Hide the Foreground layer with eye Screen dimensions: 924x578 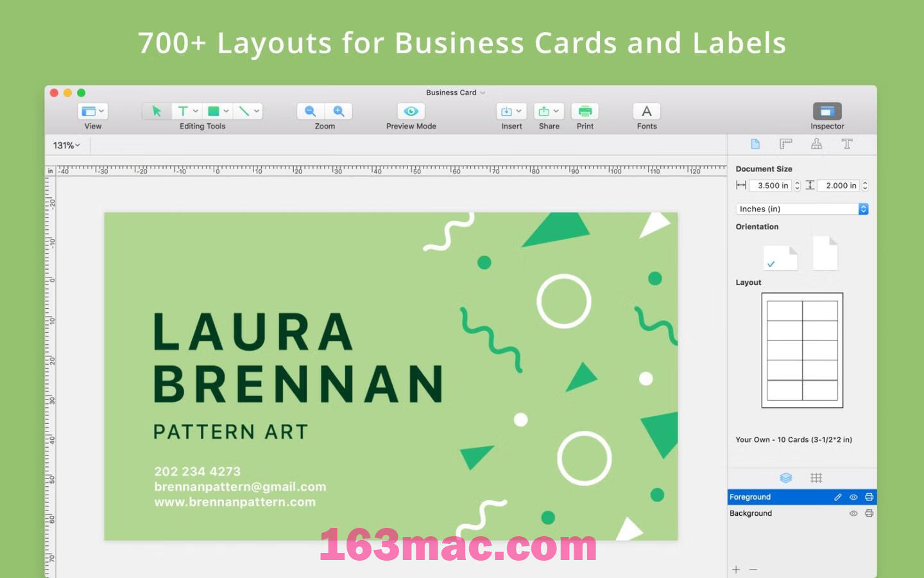[x=853, y=497]
